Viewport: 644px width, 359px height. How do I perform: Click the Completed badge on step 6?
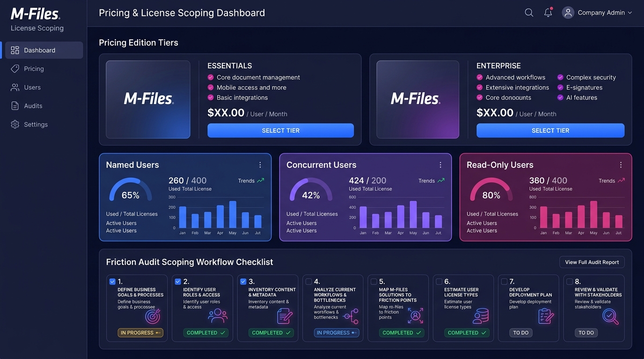(x=467, y=333)
